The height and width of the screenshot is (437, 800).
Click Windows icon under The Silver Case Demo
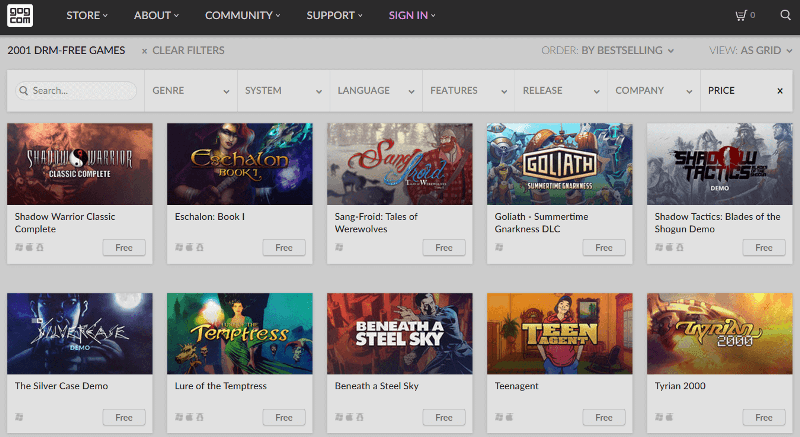click(x=19, y=417)
